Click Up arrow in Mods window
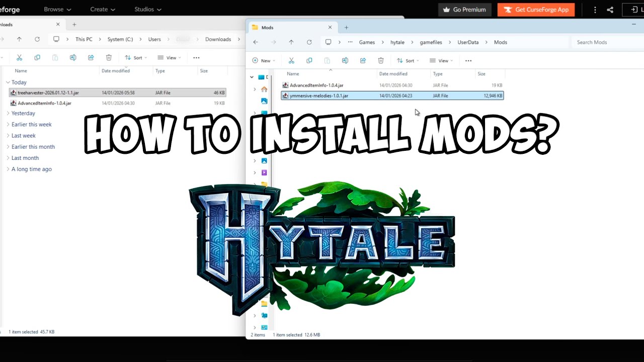 tap(291, 42)
